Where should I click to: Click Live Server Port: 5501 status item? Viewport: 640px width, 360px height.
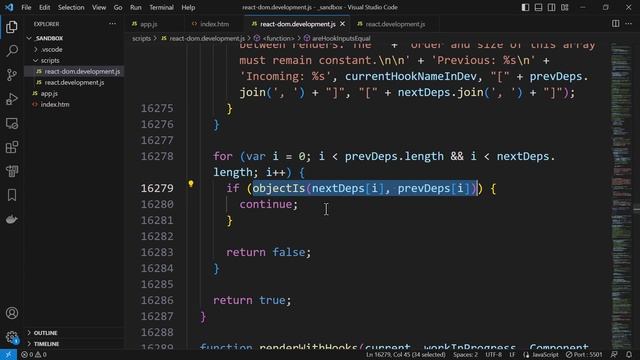(584, 355)
